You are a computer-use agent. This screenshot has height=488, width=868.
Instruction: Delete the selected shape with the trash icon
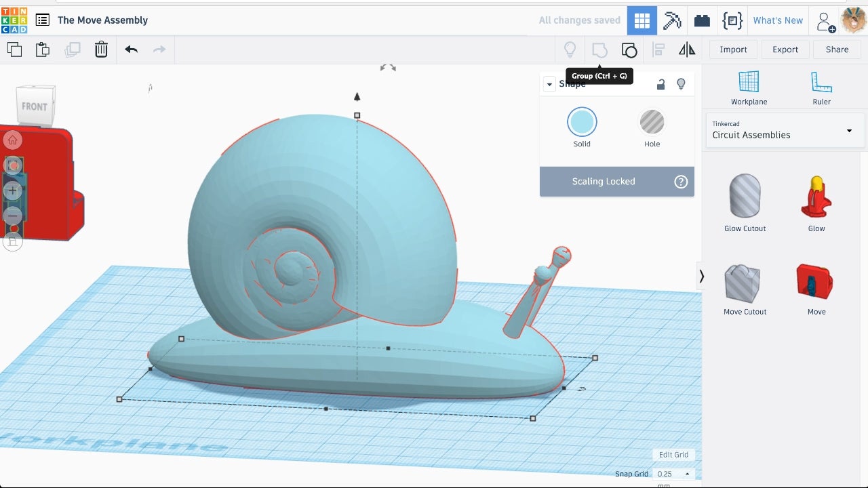101,49
